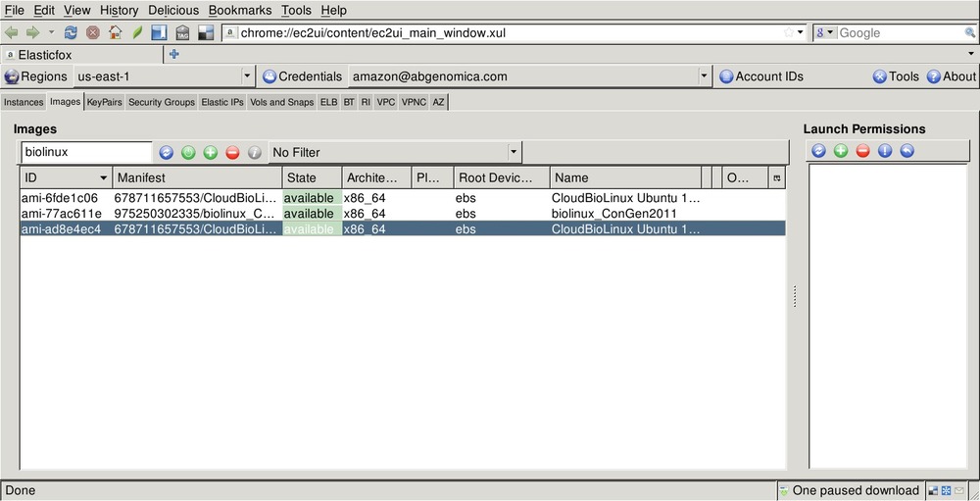The width and height of the screenshot is (980, 501).
Task: Click the biolinux image search field
Action: [x=86, y=152]
